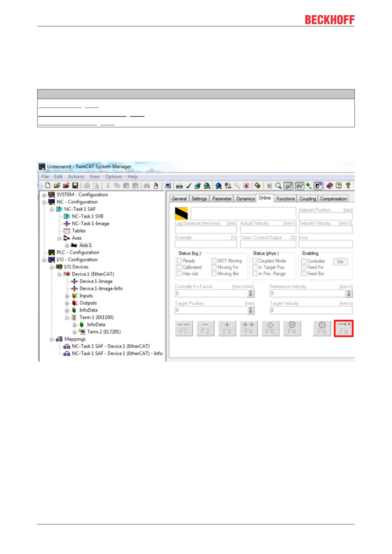Click the purple book help icon
Image resolution: width=392 pixels, height=554 pixels.
(329, 186)
